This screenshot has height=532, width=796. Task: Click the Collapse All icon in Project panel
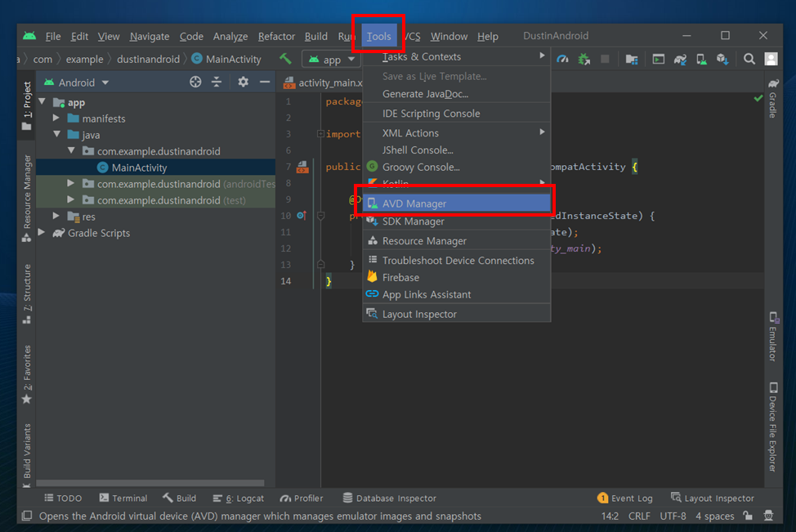point(217,82)
